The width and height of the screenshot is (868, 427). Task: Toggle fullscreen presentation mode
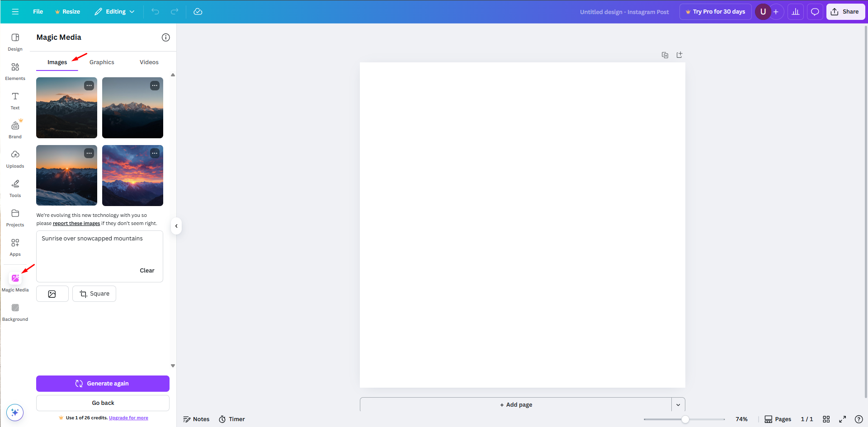click(843, 419)
